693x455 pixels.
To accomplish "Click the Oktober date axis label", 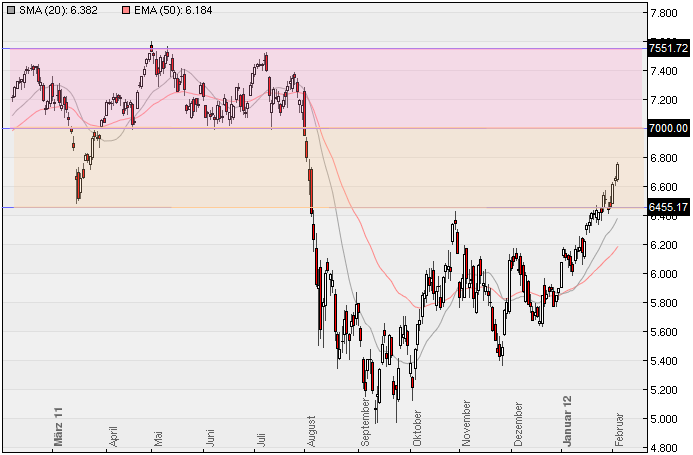I will pyautogui.click(x=416, y=428).
